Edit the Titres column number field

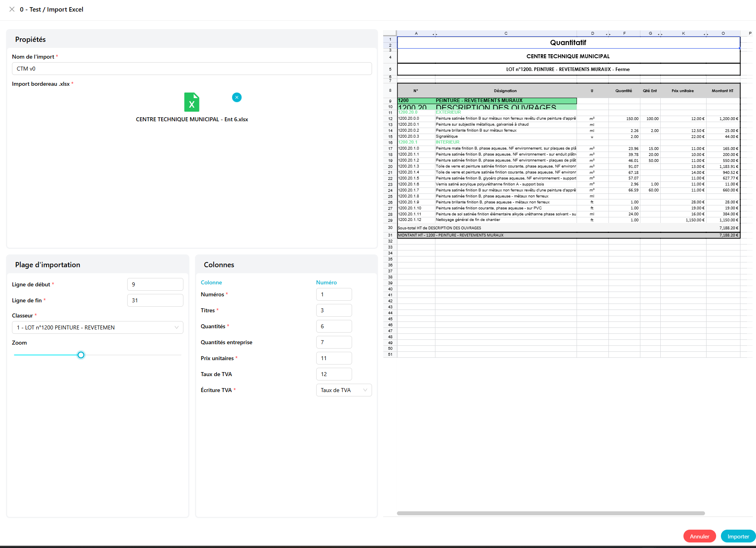click(334, 310)
